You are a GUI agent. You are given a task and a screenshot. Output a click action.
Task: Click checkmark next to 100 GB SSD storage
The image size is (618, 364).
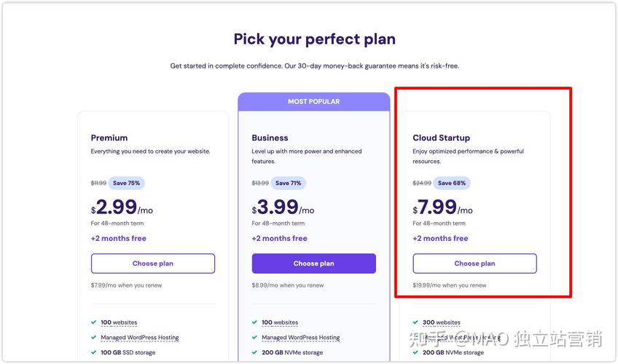93,352
